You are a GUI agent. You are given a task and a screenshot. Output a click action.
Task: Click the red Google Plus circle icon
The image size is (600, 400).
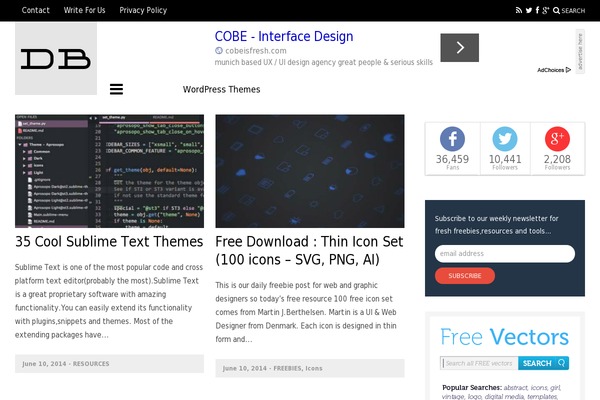click(557, 139)
